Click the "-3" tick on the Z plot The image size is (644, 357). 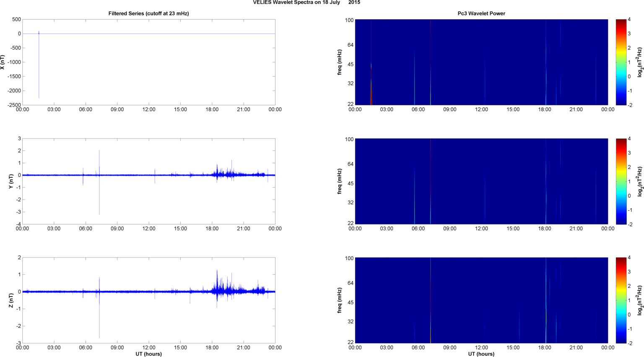pos(19,343)
